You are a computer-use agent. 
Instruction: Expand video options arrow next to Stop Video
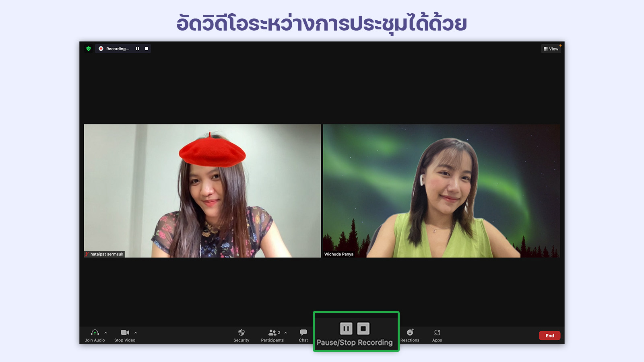tap(136, 333)
